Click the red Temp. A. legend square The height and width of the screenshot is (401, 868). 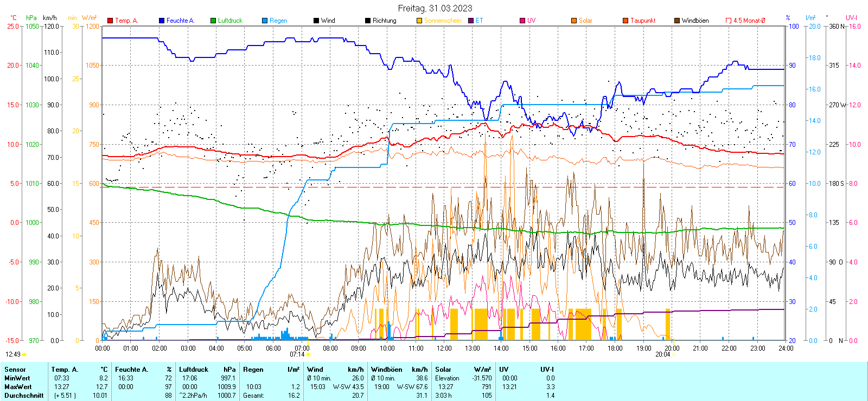click(x=110, y=21)
